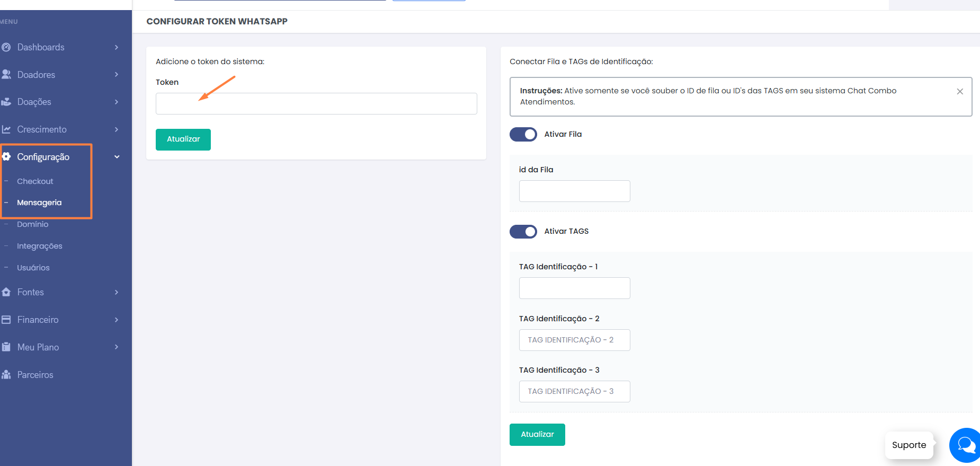Click the Doações hand icon
Viewport: 980px width, 466px height.
click(x=6, y=102)
